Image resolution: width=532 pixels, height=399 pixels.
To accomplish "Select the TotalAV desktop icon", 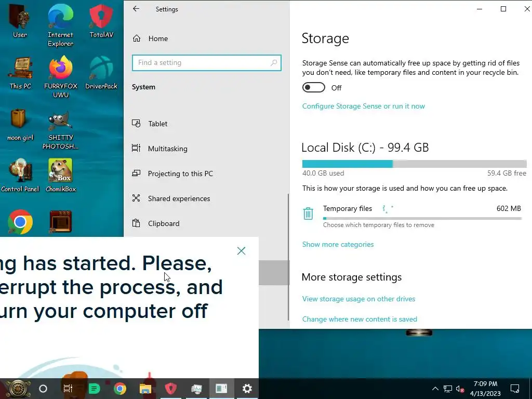I will pos(101,20).
